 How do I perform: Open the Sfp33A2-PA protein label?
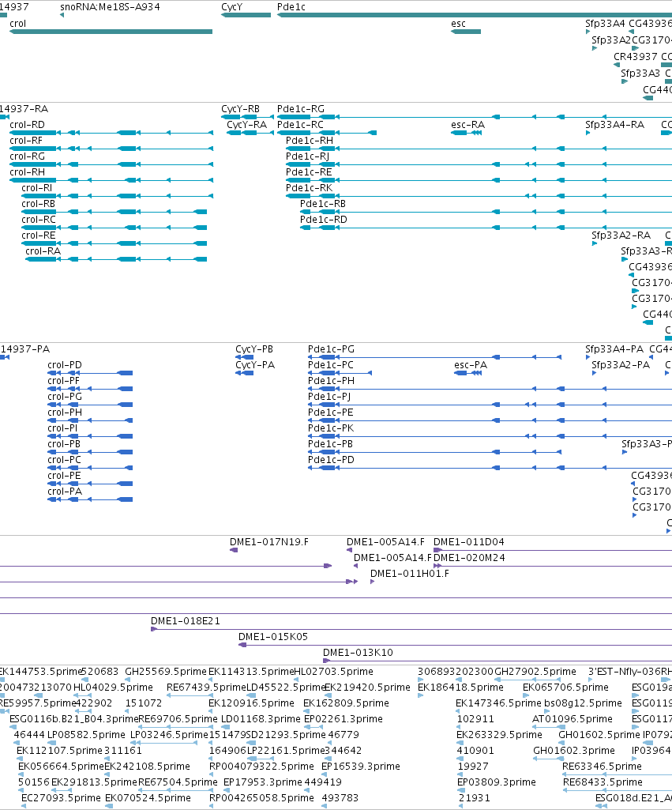621,365
